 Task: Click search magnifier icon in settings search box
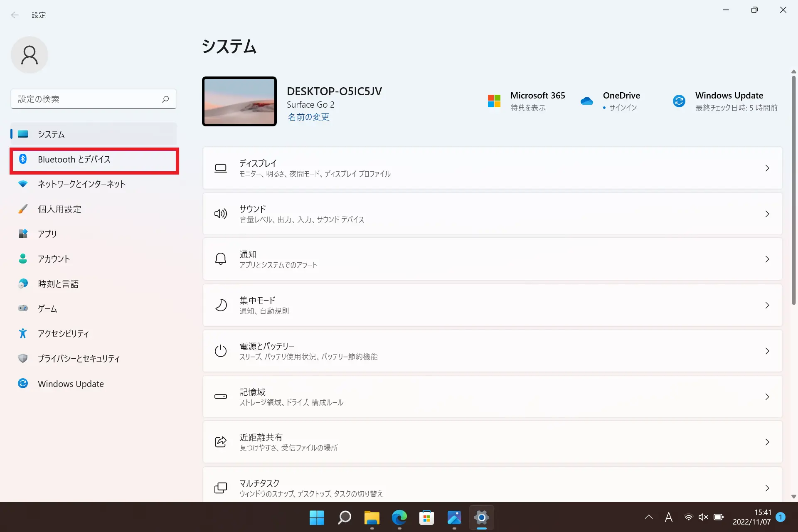(x=165, y=99)
